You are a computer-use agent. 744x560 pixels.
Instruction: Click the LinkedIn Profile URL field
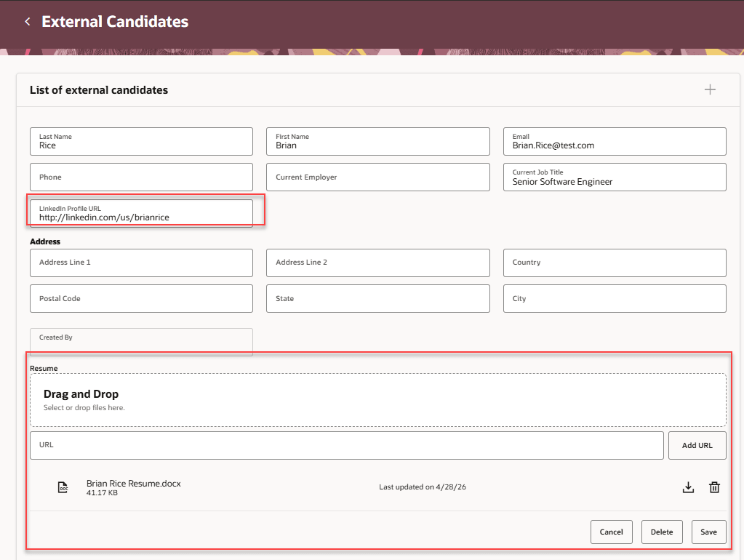point(141,213)
